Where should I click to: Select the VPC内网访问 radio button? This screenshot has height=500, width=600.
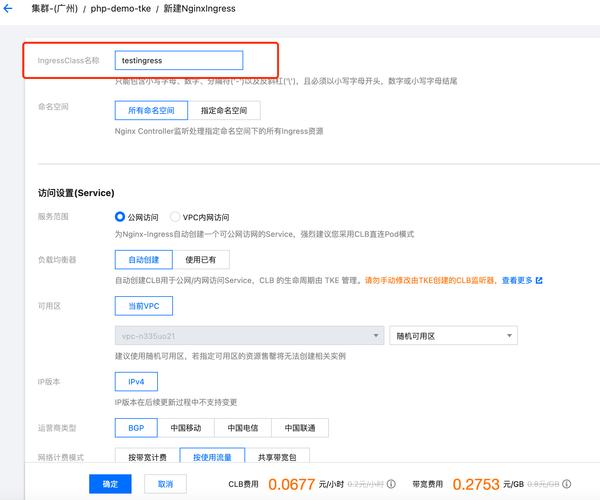(175, 217)
